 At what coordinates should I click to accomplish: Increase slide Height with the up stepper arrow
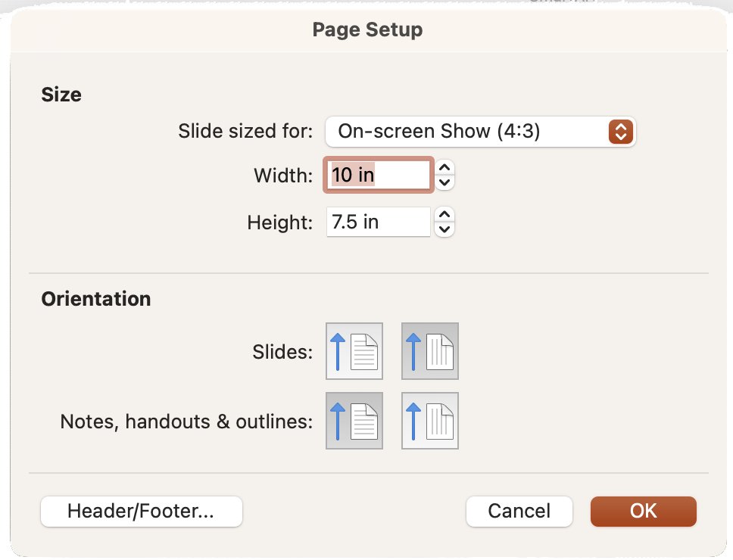click(x=444, y=214)
